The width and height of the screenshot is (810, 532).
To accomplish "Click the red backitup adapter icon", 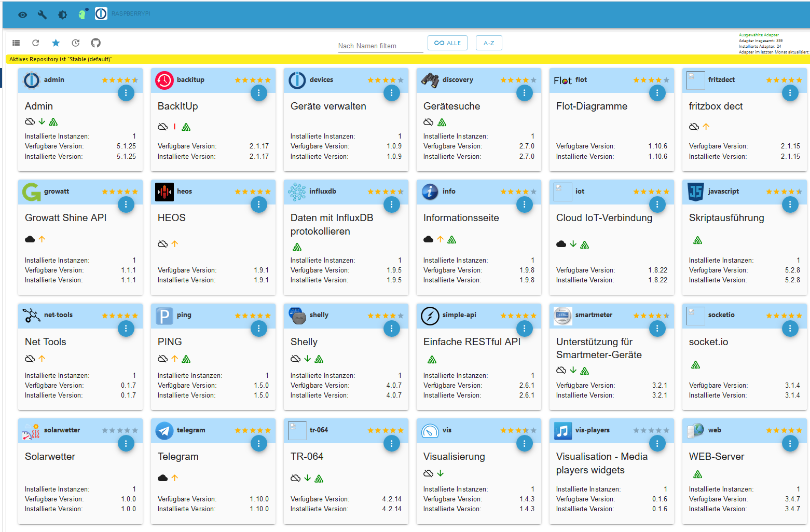I will [164, 80].
